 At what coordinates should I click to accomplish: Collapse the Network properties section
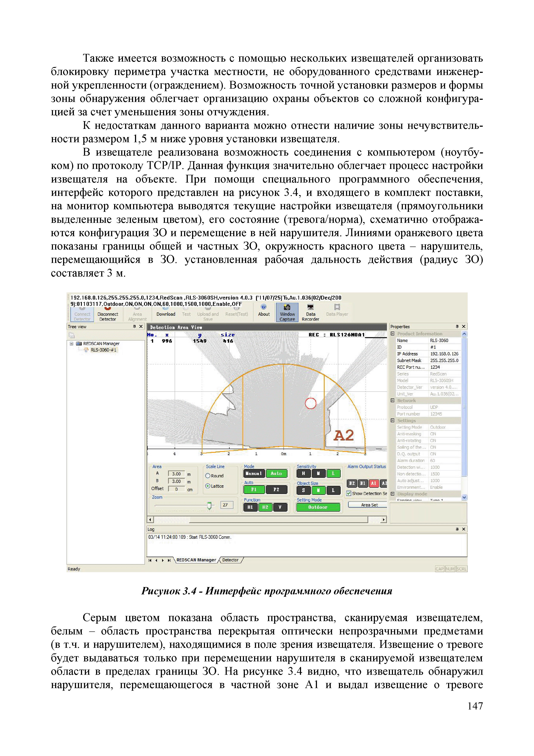coord(393,400)
